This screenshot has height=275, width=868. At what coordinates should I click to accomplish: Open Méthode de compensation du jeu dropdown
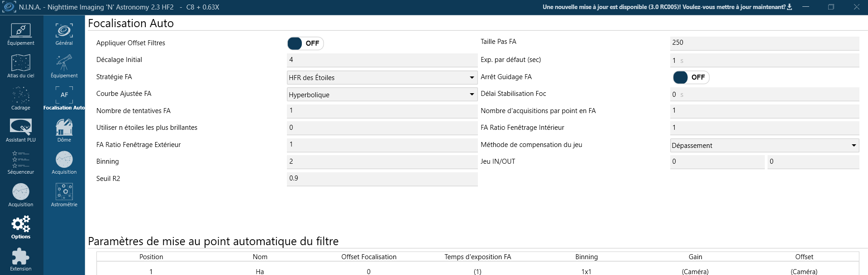(x=764, y=145)
